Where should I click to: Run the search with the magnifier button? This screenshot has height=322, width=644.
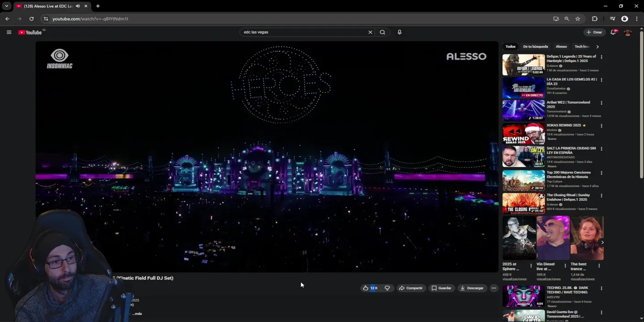[382, 32]
